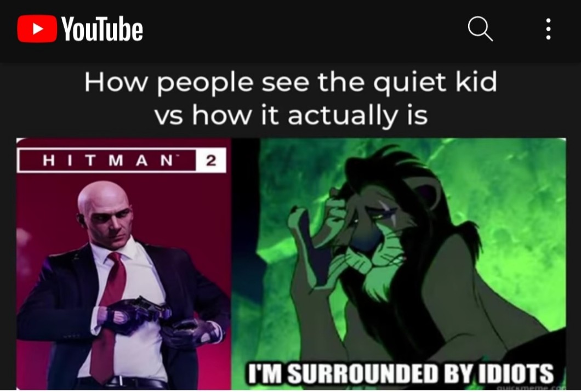
Task: Click the 'vs how it actually is' title line
Action: (291, 115)
